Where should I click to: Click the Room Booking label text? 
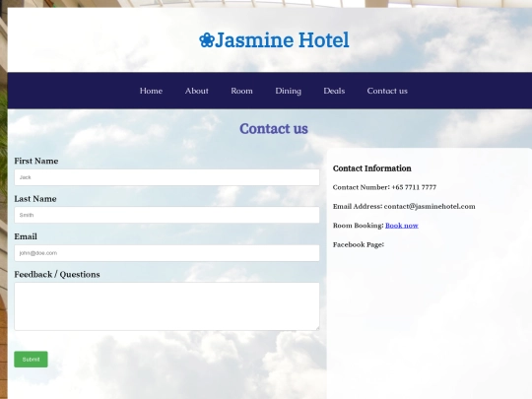click(x=359, y=226)
